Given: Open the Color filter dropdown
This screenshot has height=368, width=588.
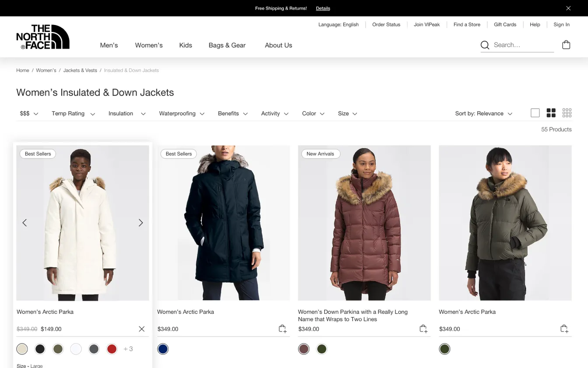Looking at the screenshot, I should tap(313, 113).
